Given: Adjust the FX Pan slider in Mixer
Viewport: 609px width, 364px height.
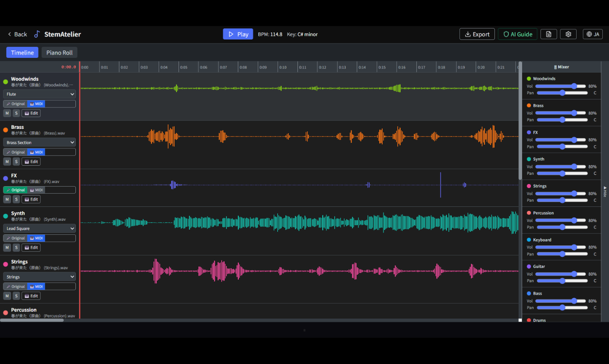Looking at the screenshot, I should tap(562, 147).
